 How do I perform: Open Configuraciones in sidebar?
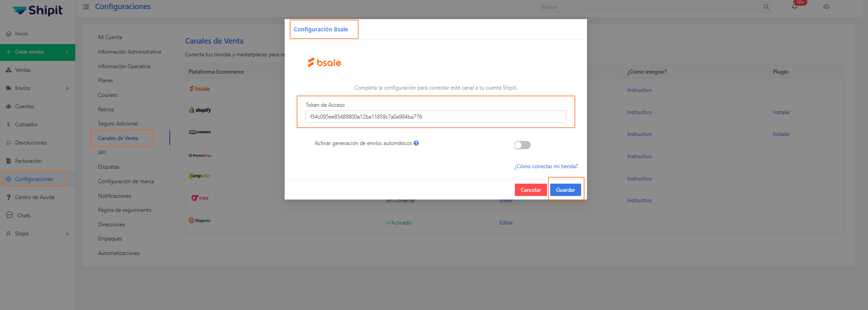click(34, 179)
